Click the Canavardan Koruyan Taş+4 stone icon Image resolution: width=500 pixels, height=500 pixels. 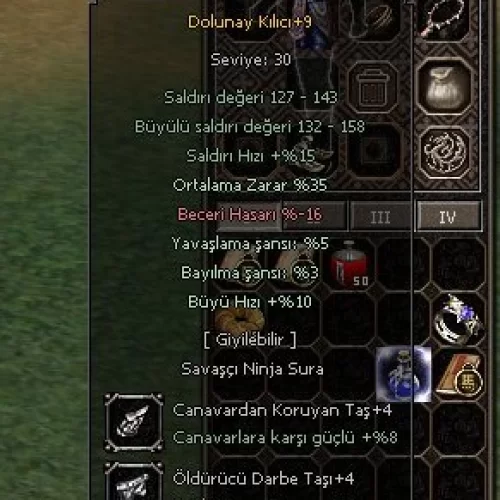pyautogui.click(x=134, y=422)
